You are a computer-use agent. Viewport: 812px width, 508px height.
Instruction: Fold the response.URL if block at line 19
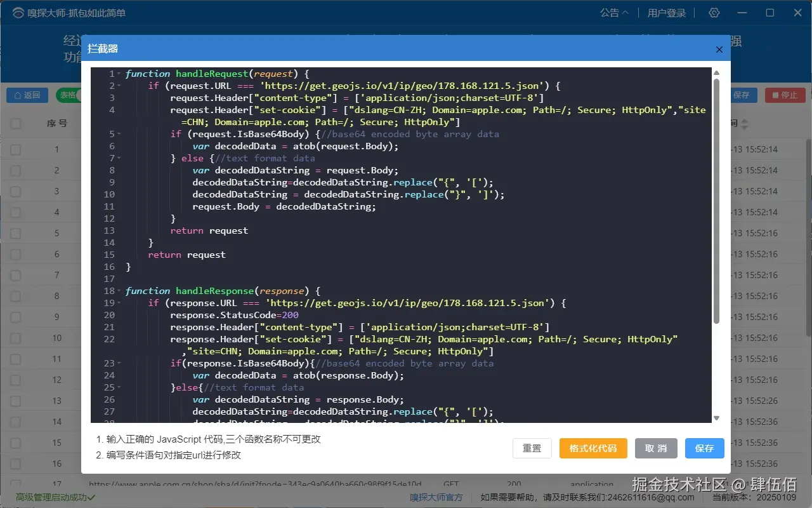pos(119,303)
